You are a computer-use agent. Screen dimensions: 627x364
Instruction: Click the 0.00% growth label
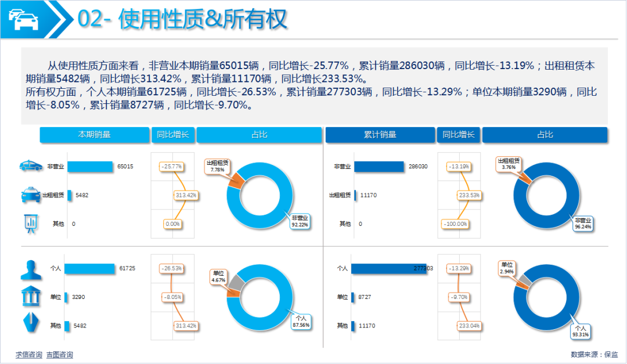(173, 224)
